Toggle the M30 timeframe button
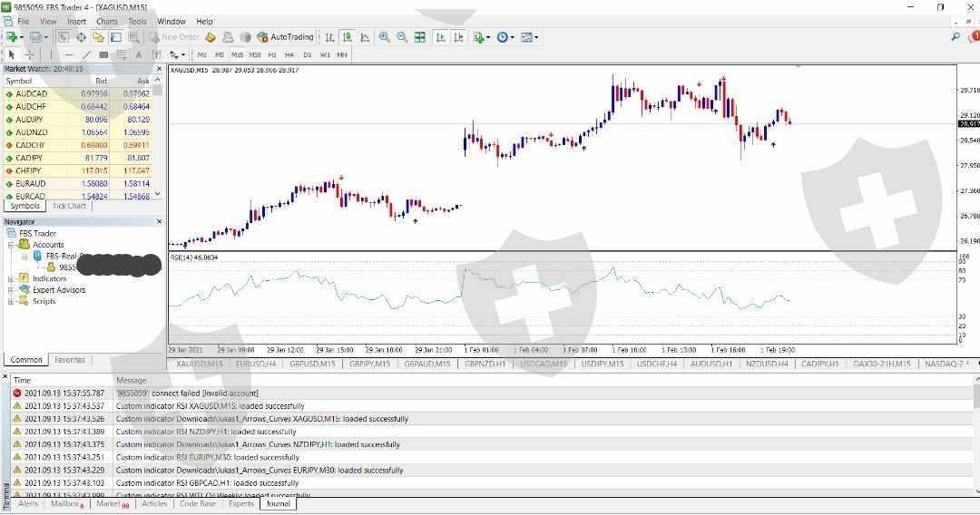Screen dimensions: 980x515 coord(255,54)
